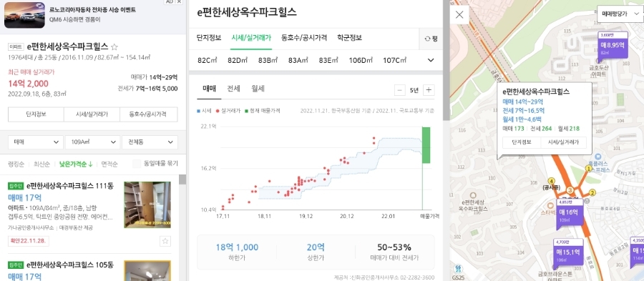Open the 르노코리아자동차 ad banner image
The image size is (644, 281).
24,15
